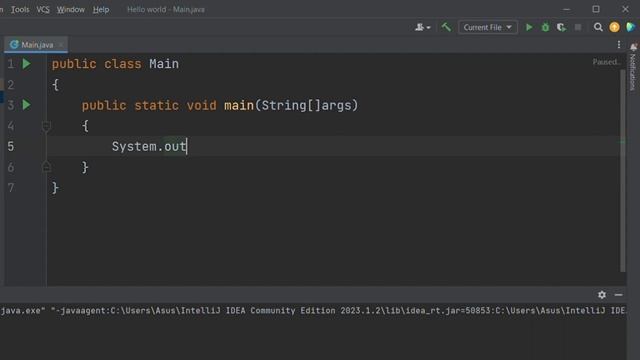Hide the Run tool window

618,295
